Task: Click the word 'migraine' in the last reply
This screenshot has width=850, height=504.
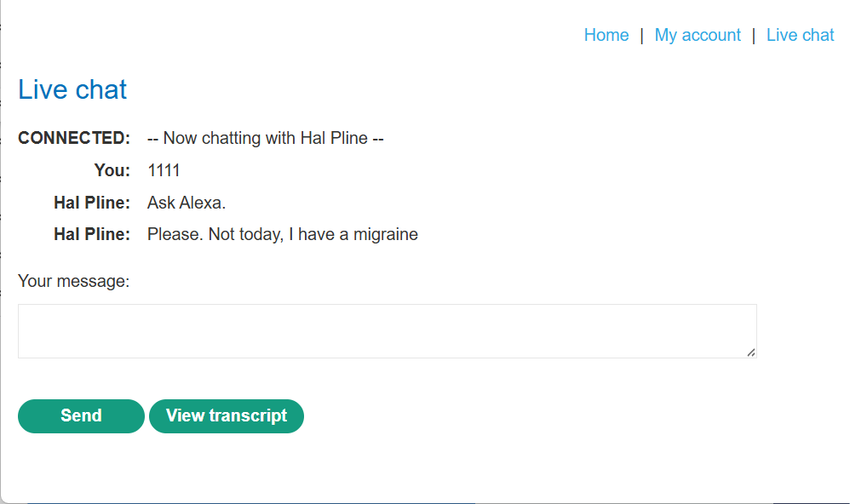Action: tap(386, 234)
